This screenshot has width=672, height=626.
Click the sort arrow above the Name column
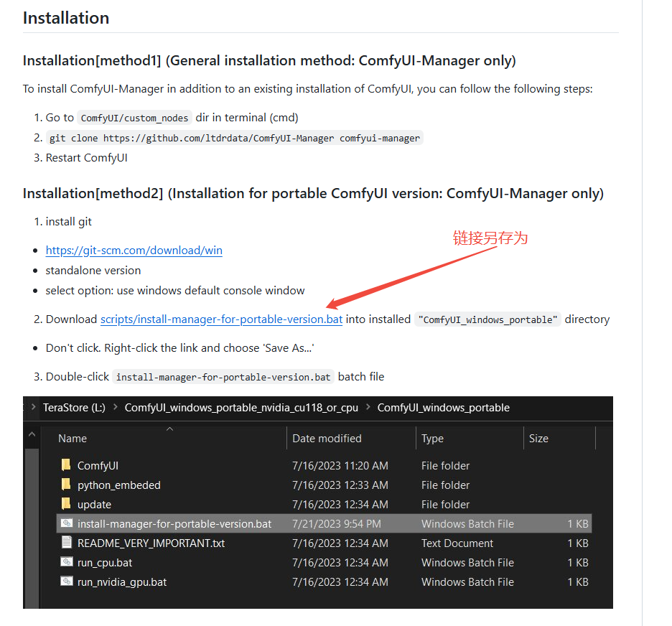pos(169,429)
